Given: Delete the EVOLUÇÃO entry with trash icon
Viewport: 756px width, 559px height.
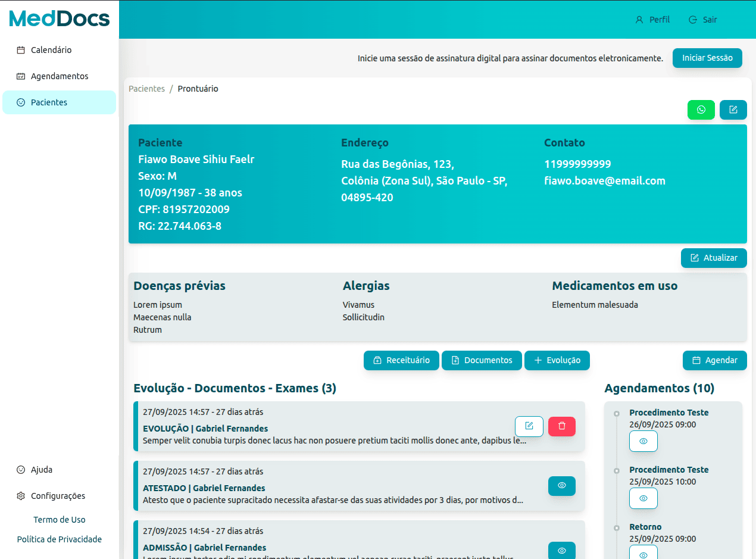Looking at the screenshot, I should [561, 426].
